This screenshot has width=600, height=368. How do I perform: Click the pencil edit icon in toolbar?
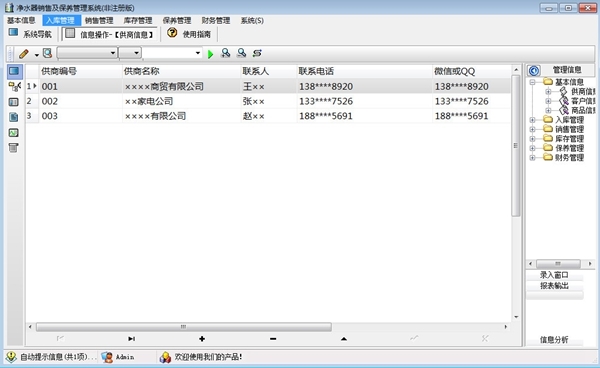24,54
